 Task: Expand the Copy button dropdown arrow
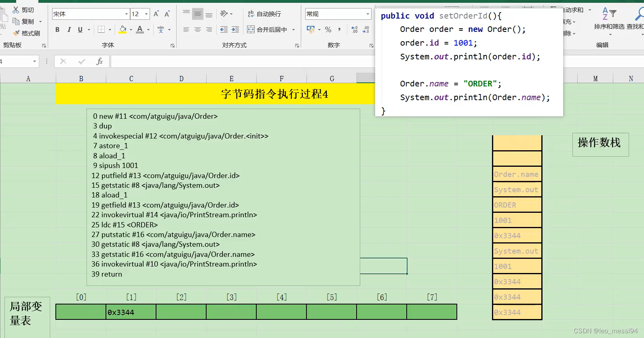pyautogui.click(x=40, y=21)
